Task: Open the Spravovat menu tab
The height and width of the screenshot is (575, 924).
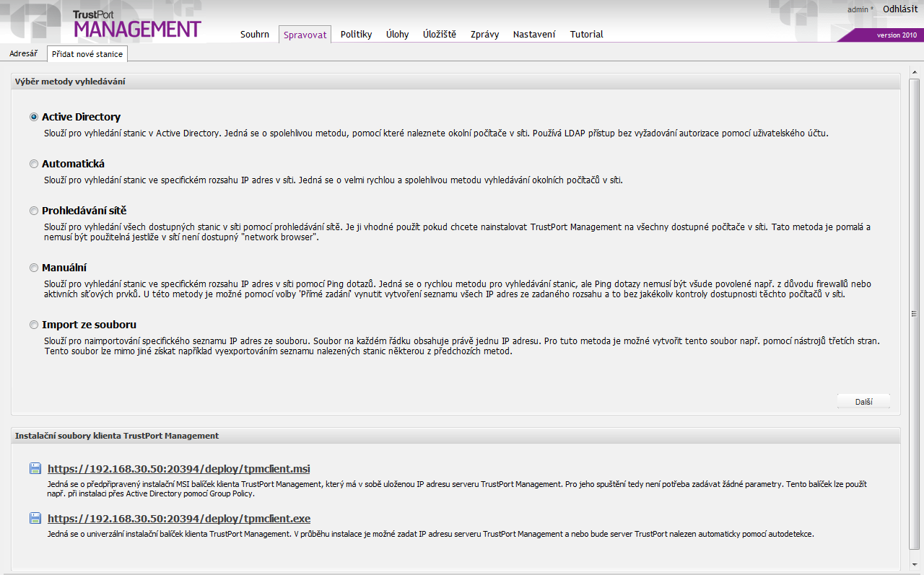Action: pyautogui.click(x=305, y=35)
